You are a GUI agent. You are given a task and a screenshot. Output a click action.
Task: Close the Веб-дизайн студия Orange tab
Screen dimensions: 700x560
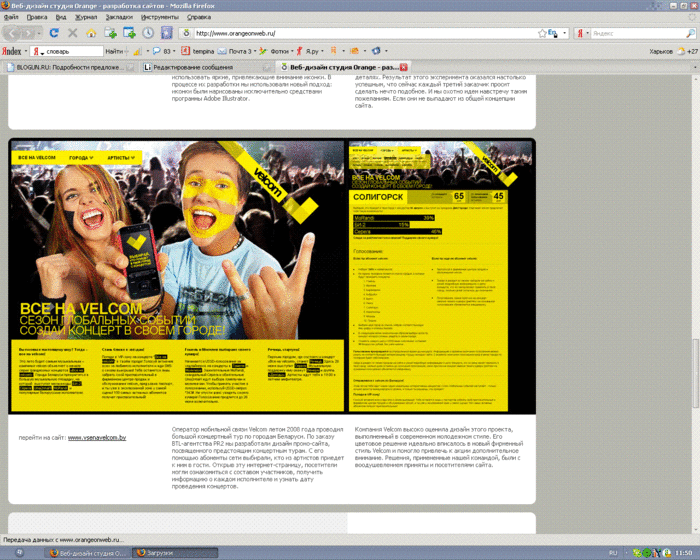click(x=404, y=67)
